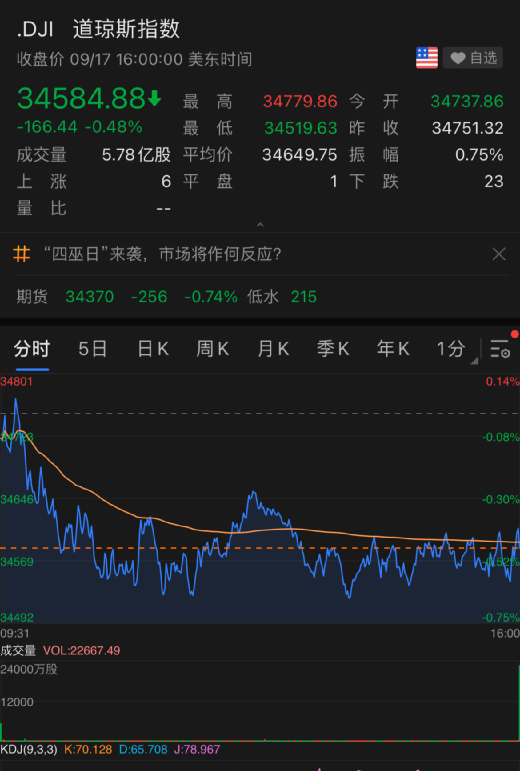Tap the green down arrow beside 34584.88
520x771 pixels.
(154, 98)
